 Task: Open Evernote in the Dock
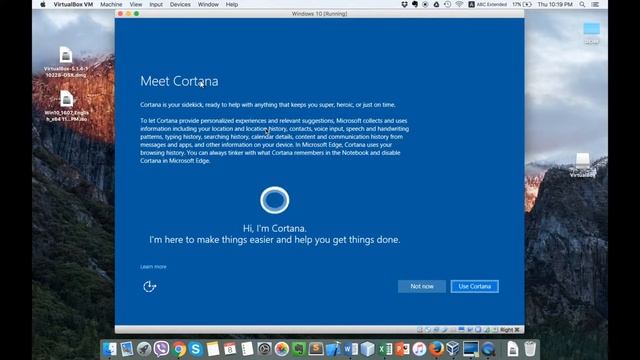(x=299, y=349)
